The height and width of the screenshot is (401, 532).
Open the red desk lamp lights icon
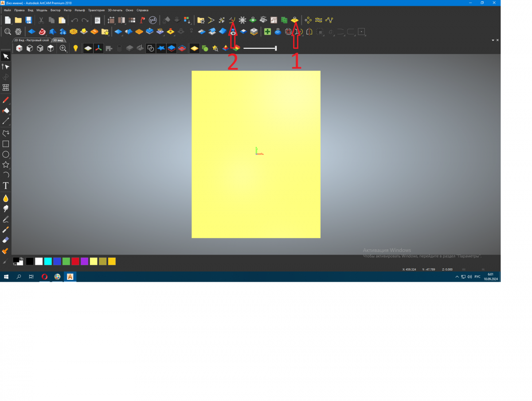[x=142, y=20]
